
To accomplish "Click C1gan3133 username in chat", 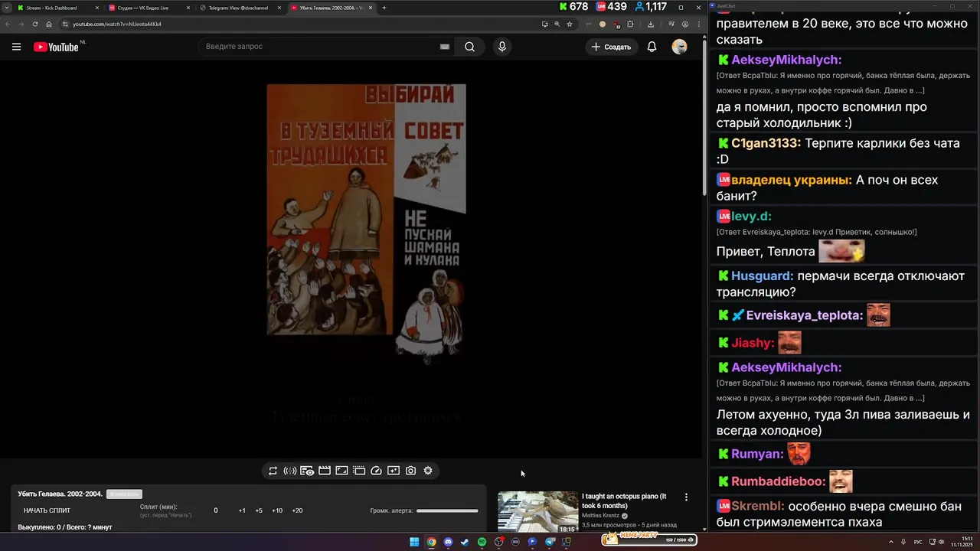I will [x=766, y=143].
